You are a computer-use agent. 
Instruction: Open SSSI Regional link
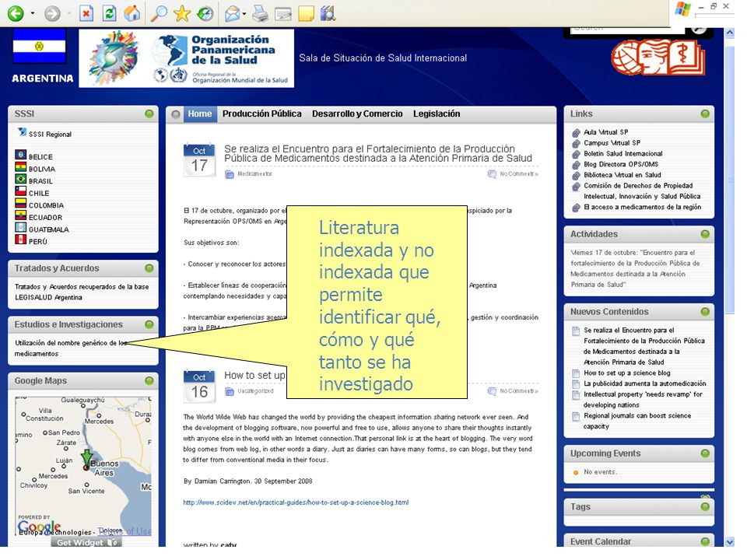[x=50, y=135]
